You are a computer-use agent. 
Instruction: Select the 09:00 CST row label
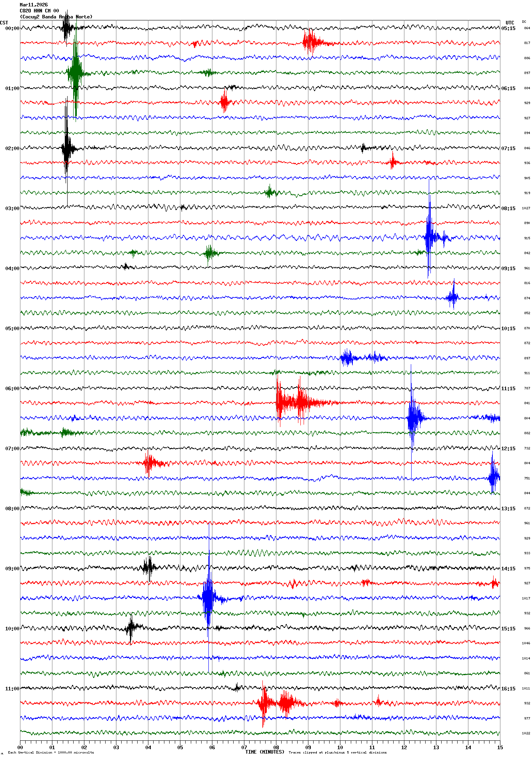[12, 569]
